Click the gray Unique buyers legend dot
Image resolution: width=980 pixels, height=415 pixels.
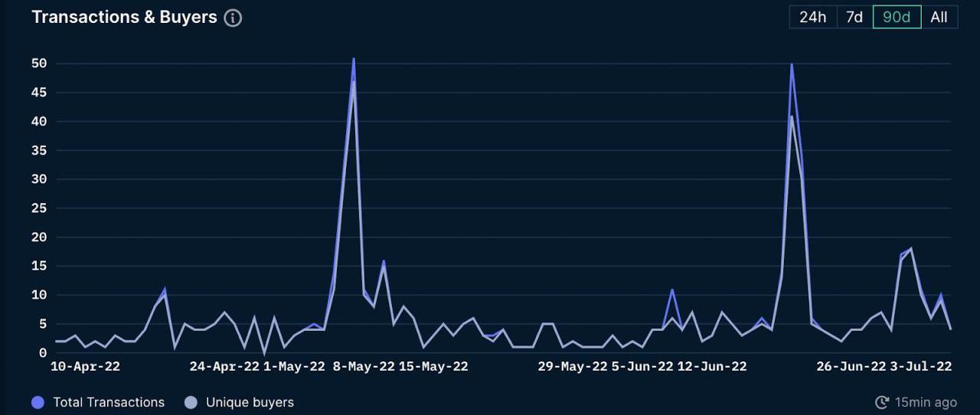pos(191,402)
